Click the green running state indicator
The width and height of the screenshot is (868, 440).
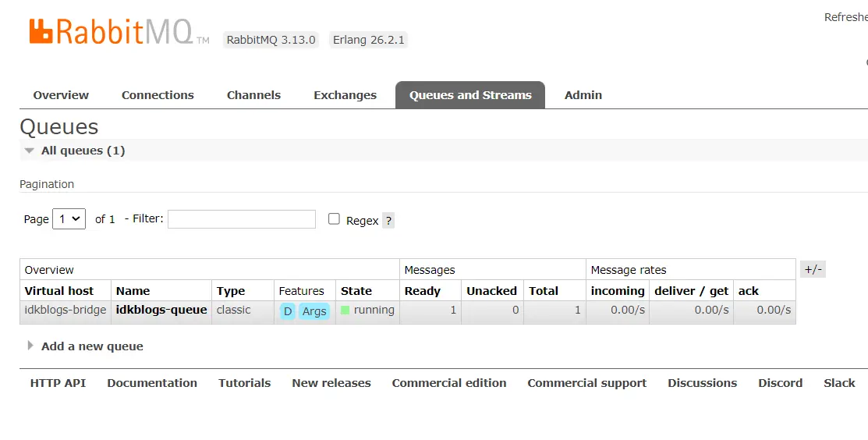click(x=345, y=310)
